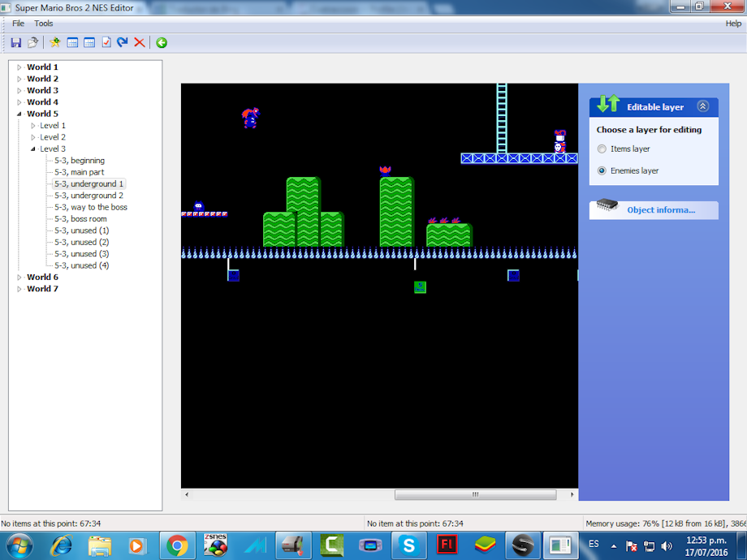
Task: Click the horizontal scrollbar thumb
Action: click(475, 494)
